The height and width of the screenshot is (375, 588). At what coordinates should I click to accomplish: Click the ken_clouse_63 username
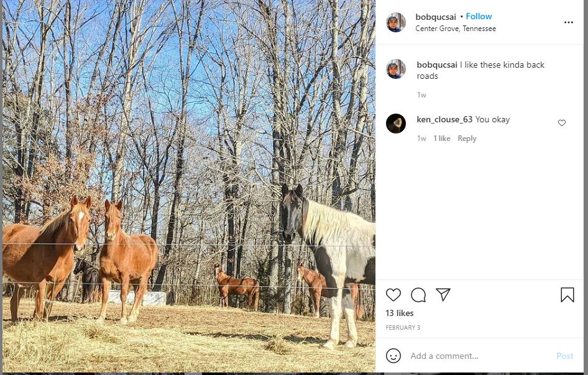(x=444, y=119)
